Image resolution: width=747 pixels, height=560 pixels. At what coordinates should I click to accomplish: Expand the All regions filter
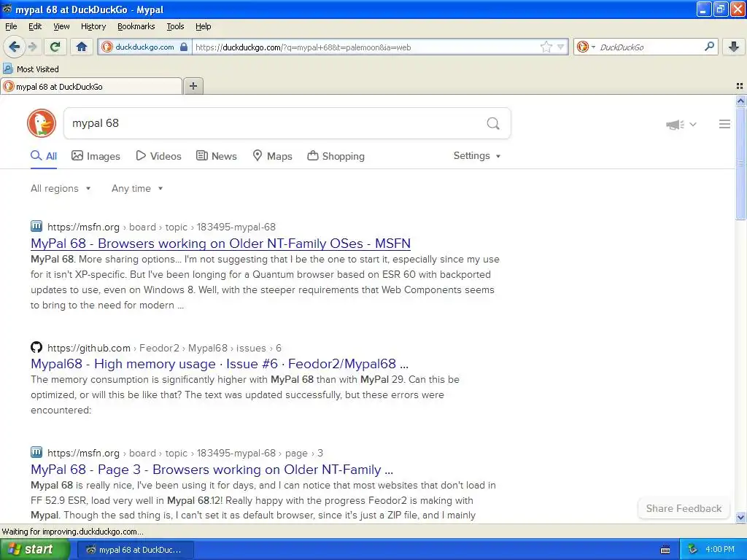click(x=61, y=189)
